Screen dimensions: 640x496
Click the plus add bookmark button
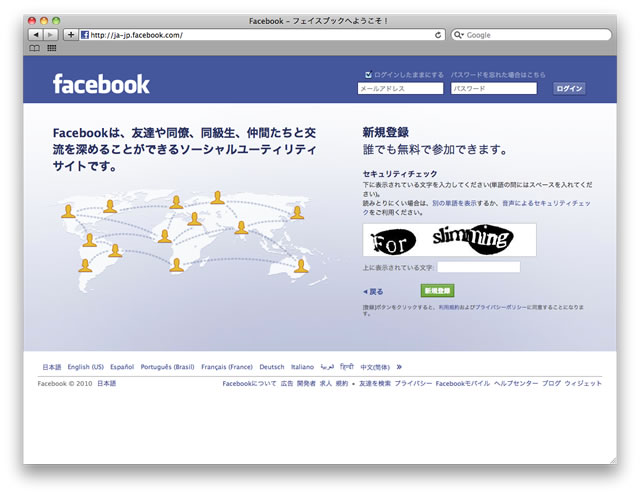71,35
